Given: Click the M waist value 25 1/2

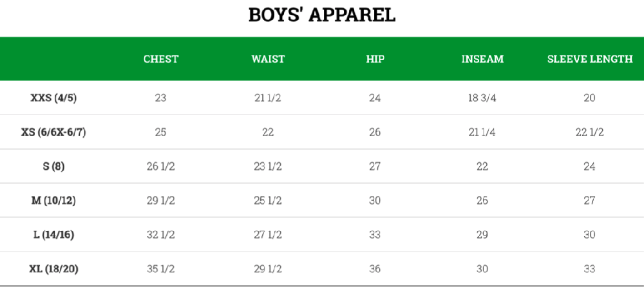Looking at the screenshot, I should (x=268, y=201).
